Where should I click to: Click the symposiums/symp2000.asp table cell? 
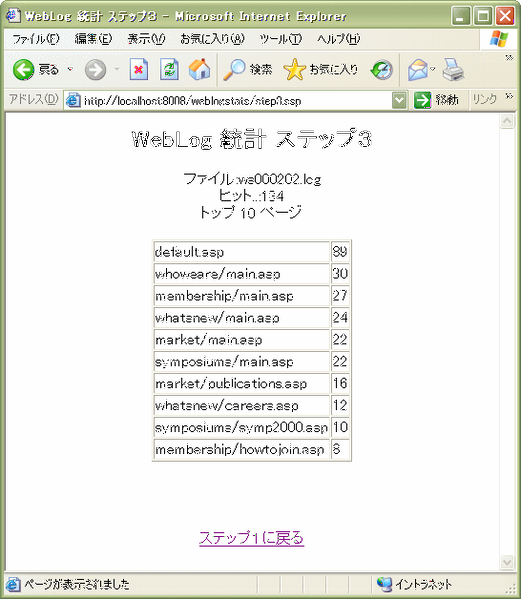coord(241,427)
